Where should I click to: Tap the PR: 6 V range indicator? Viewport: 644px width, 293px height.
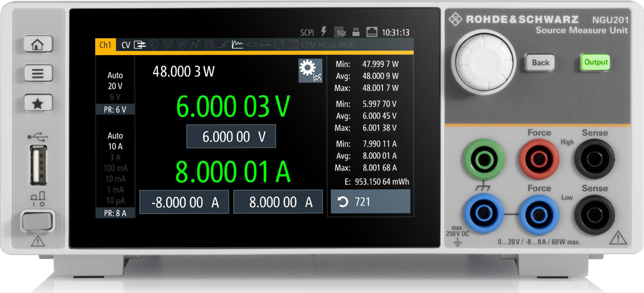point(115,110)
